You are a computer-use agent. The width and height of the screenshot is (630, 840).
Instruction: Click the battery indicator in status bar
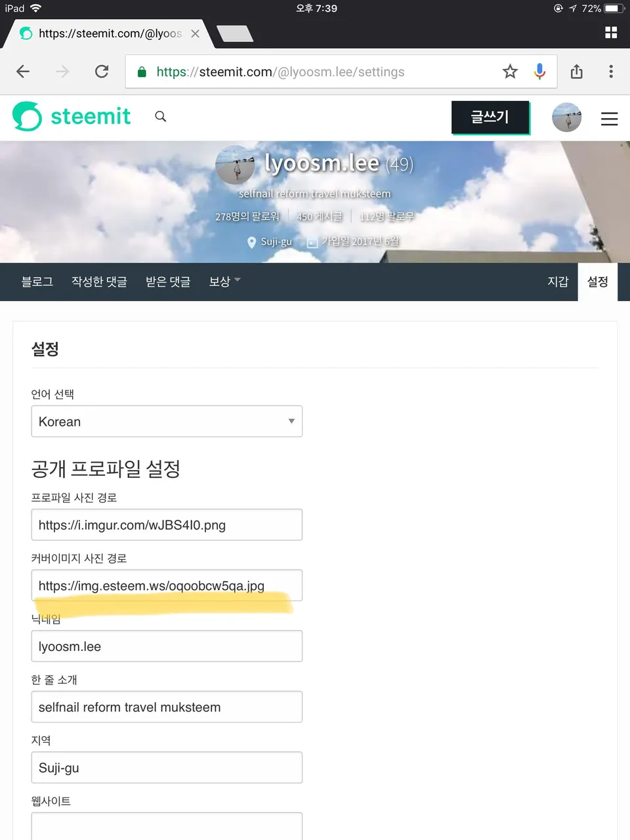[x=615, y=9]
